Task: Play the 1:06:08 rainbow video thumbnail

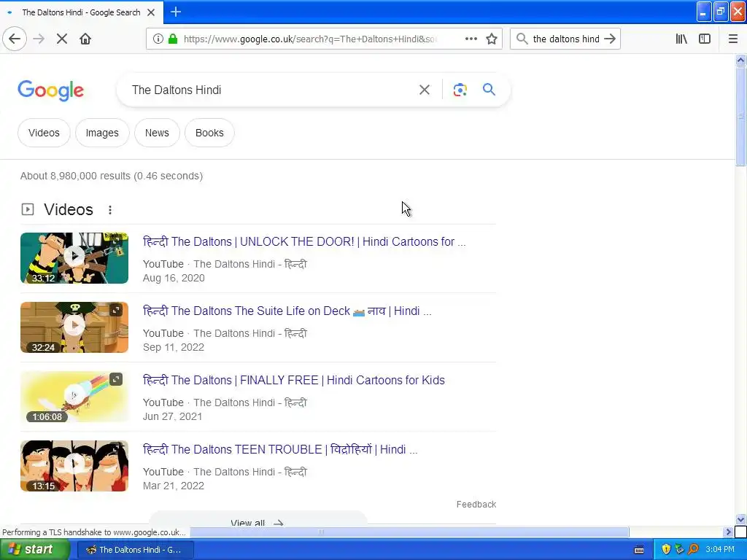Action: 74,396
